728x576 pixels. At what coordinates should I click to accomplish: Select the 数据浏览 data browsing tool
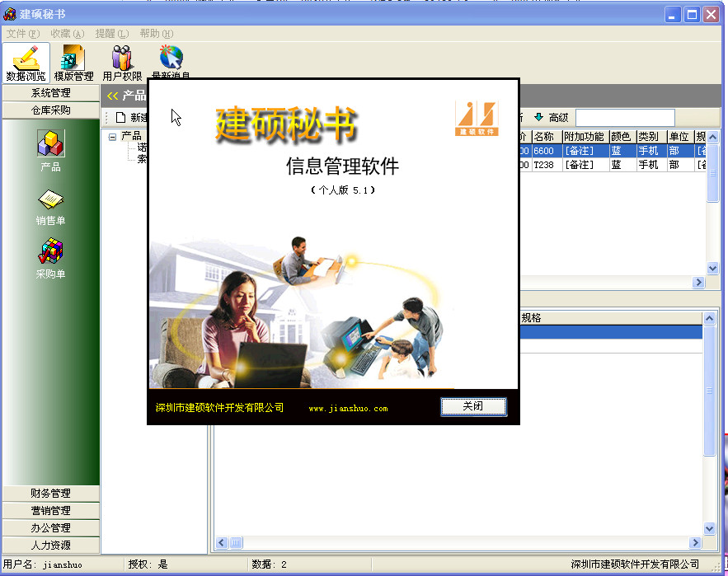click(x=26, y=59)
